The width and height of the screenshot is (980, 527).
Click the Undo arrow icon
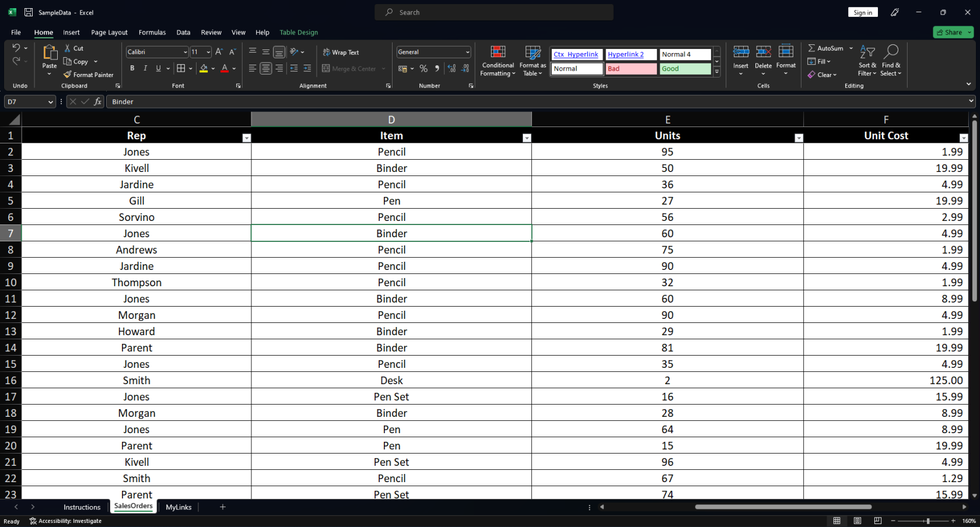tap(16, 48)
